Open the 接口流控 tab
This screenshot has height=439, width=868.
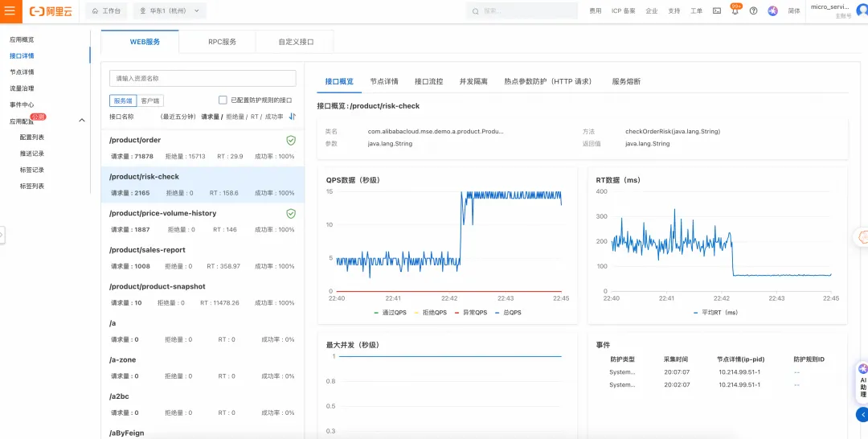[x=429, y=81]
